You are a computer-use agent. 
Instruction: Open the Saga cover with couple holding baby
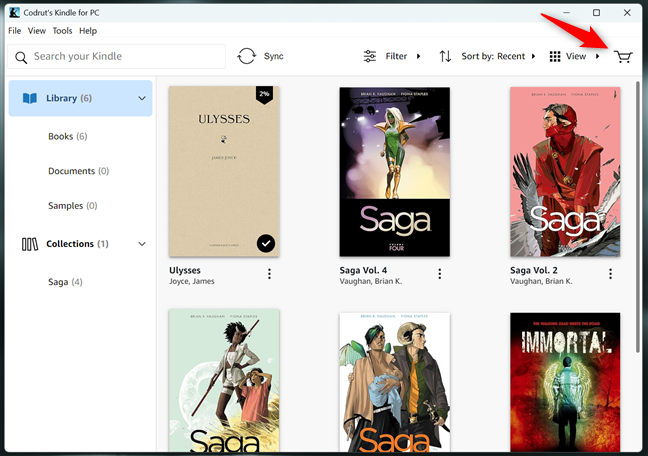click(x=395, y=382)
